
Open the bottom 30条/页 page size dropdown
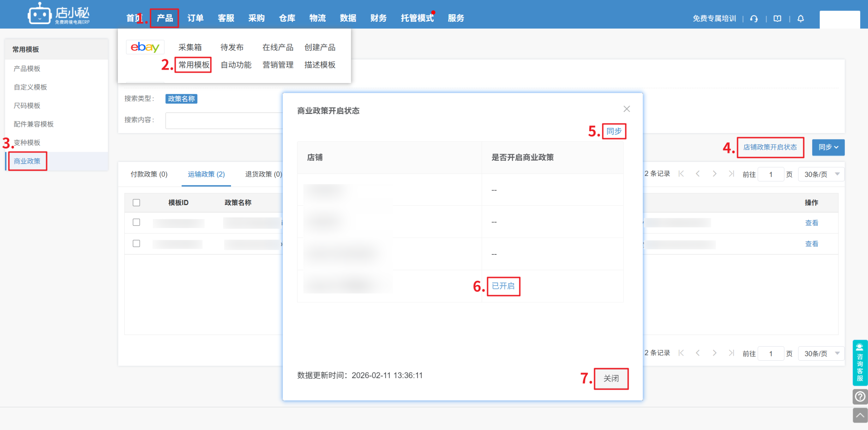pos(821,354)
